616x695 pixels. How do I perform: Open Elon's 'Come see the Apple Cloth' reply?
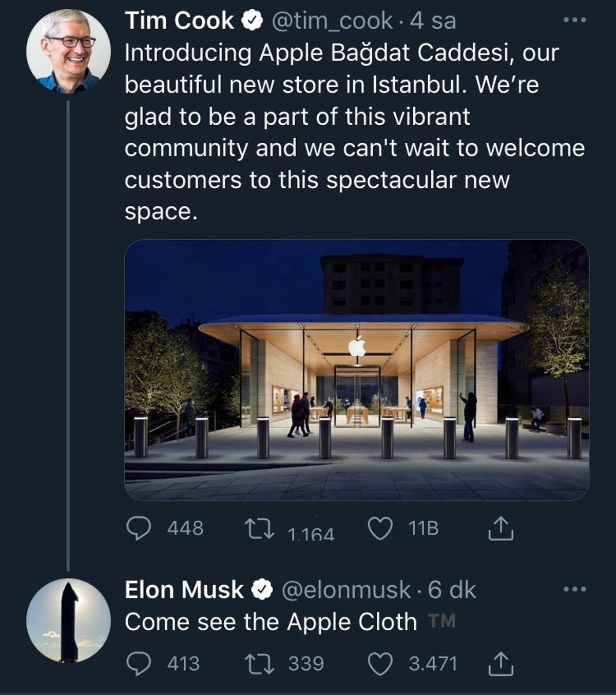click(271, 622)
